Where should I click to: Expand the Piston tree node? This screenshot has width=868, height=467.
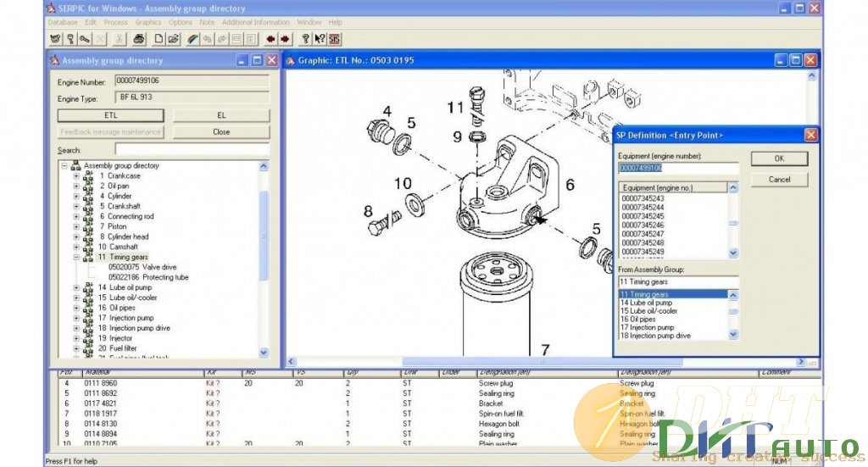(x=76, y=226)
